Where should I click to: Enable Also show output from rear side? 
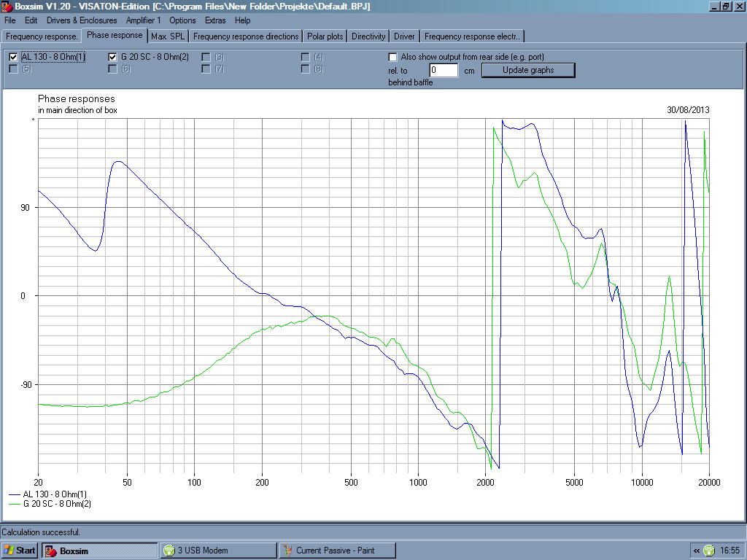tap(392, 57)
